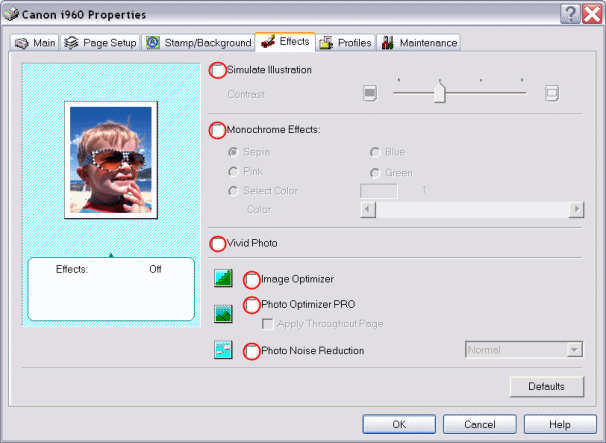Click the Color scrollbar right arrow
This screenshot has height=443, width=606.
(577, 210)
